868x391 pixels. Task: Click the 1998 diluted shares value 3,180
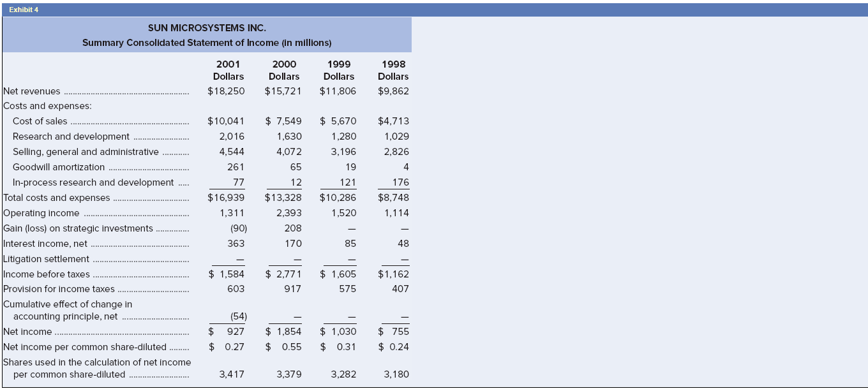(396, 374)
